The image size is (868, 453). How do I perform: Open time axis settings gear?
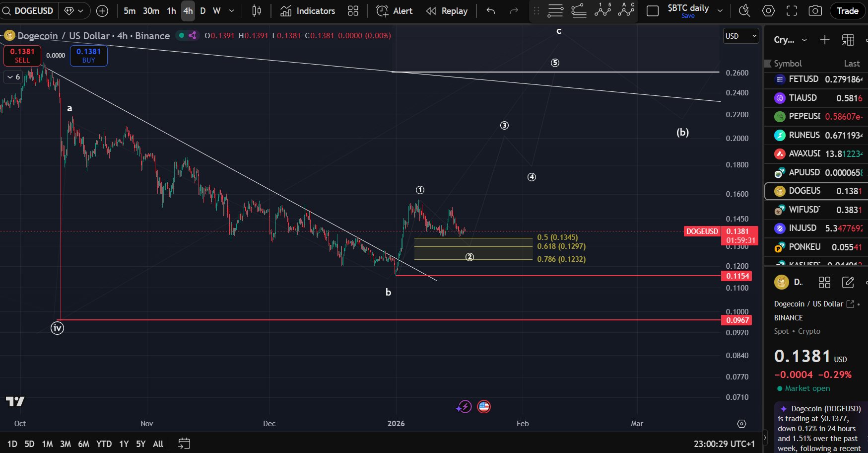(x=741, y=424)
